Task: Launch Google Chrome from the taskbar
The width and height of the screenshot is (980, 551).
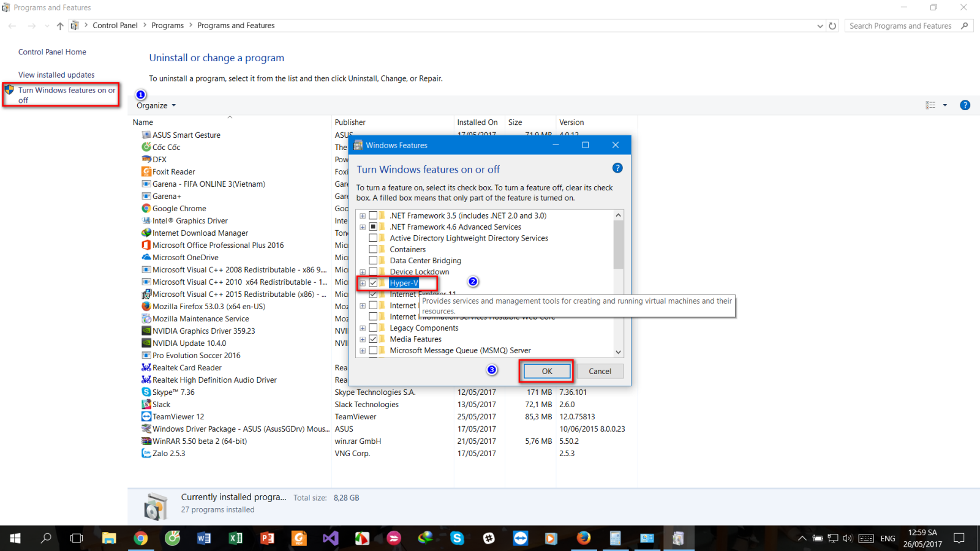Action: (141, 538)
